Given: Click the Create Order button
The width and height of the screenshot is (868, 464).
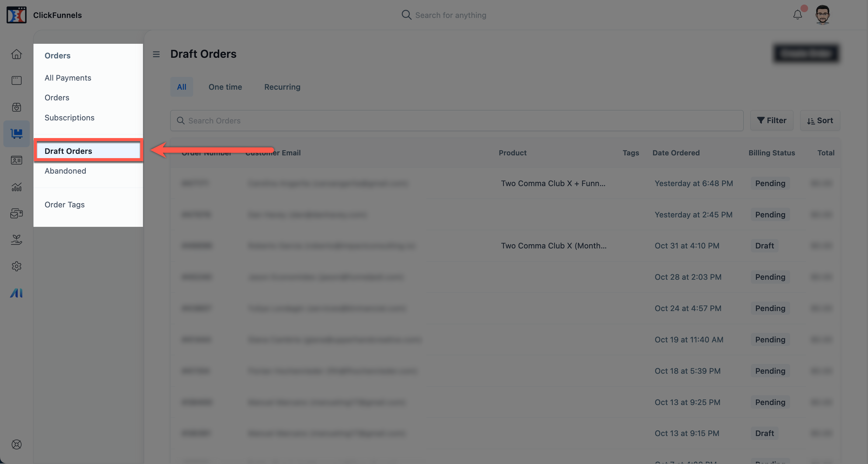Looking at the screenshot, I should (x=806, y=54).
